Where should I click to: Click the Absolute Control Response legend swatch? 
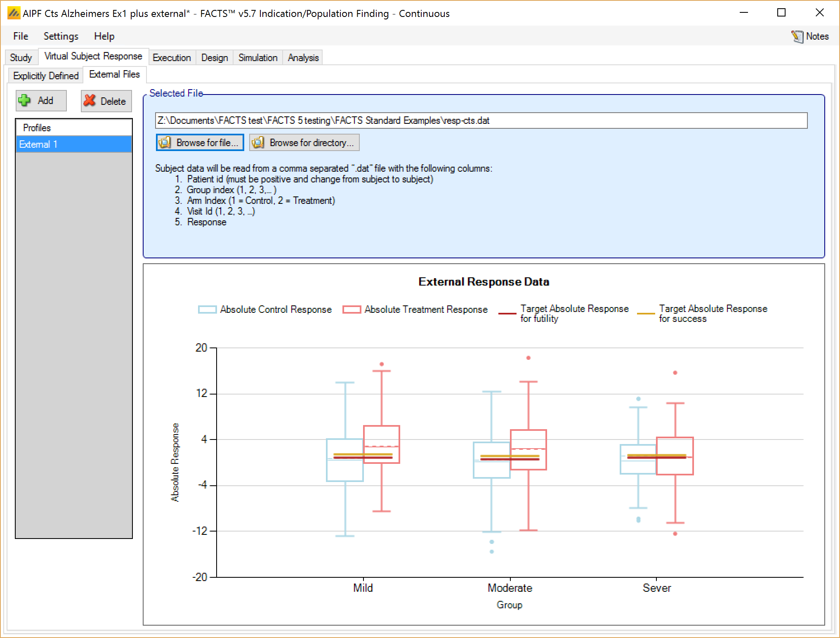point(207,310)
